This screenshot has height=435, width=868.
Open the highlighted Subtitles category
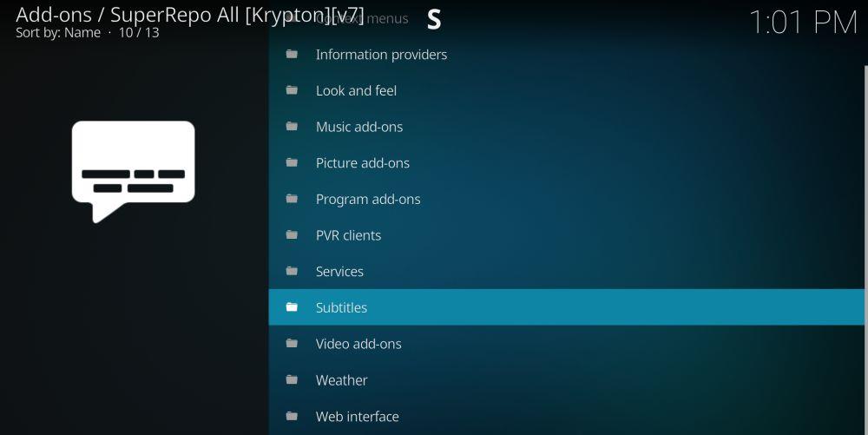click(566, 307)
